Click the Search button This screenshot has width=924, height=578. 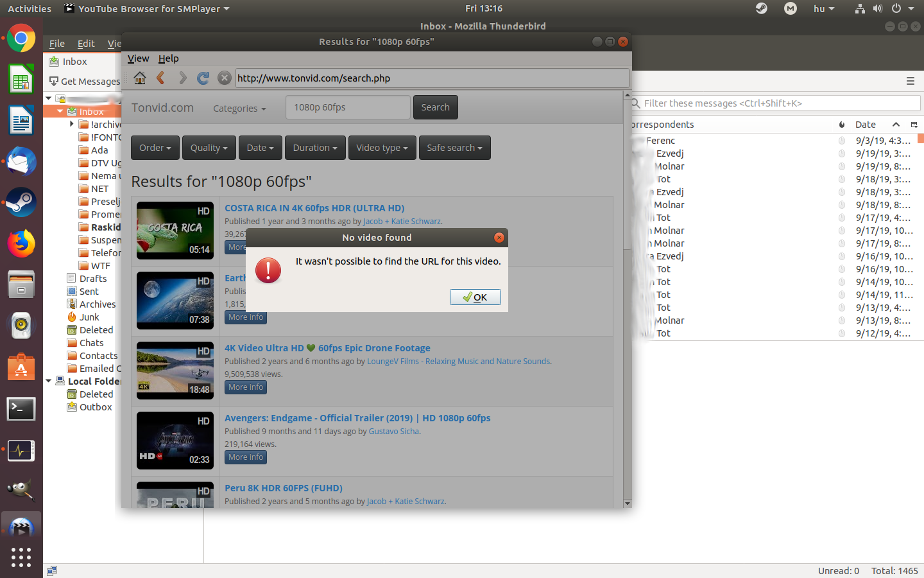point(435,107)
